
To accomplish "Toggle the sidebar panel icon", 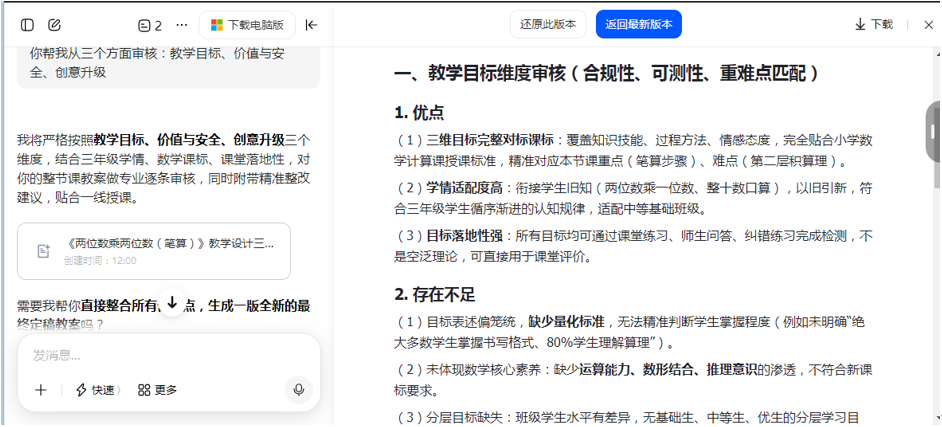I will point(27,25).
